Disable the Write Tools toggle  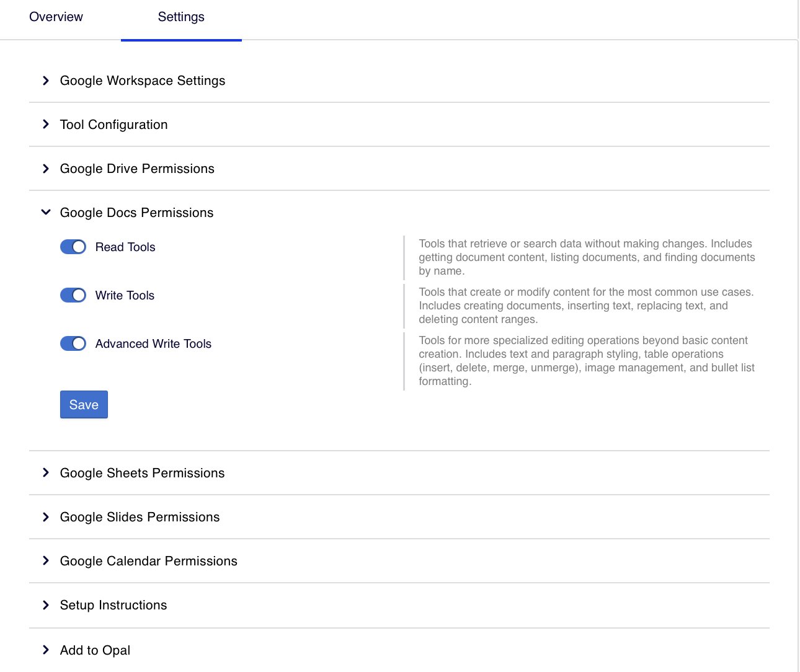tap(73, 295)
